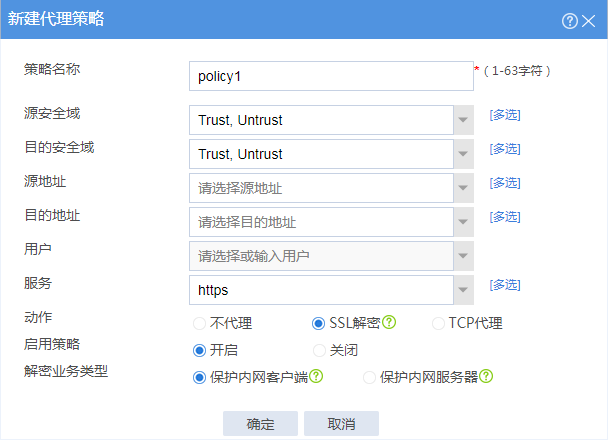The width and height of the screenshot is (608, 440).
Task: Click 多选 link beside 源安全域
Action: [505, 115]
